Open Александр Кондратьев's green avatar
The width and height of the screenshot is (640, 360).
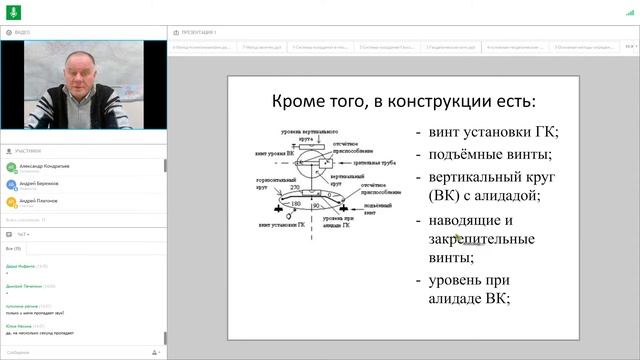click(x=11, y=167)
